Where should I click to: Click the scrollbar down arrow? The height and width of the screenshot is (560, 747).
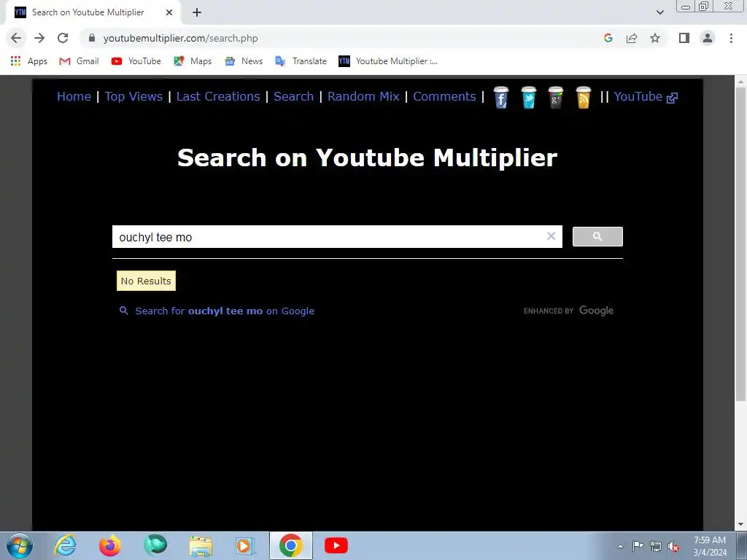(741, 524)
